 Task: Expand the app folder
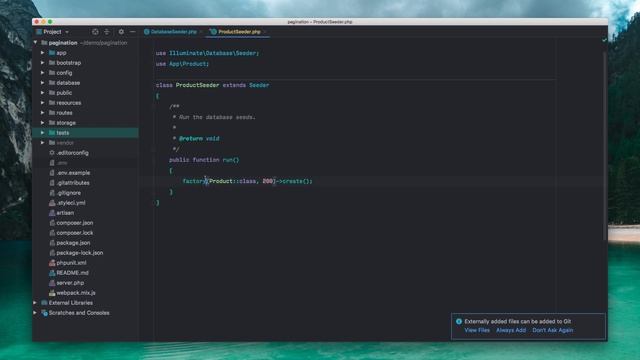coord(42,53)
